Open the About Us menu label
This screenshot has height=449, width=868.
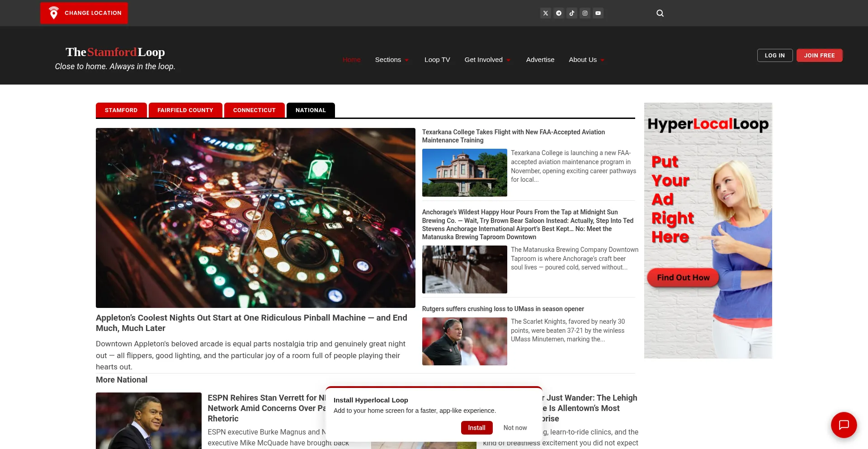click(x=583, y=60)
